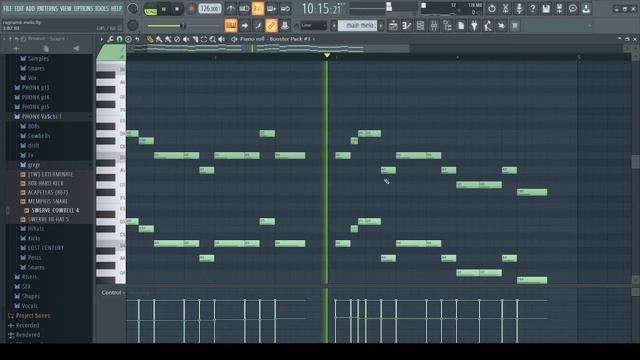Open the project info page icon
640x360 pixels.
coord(461,26)
